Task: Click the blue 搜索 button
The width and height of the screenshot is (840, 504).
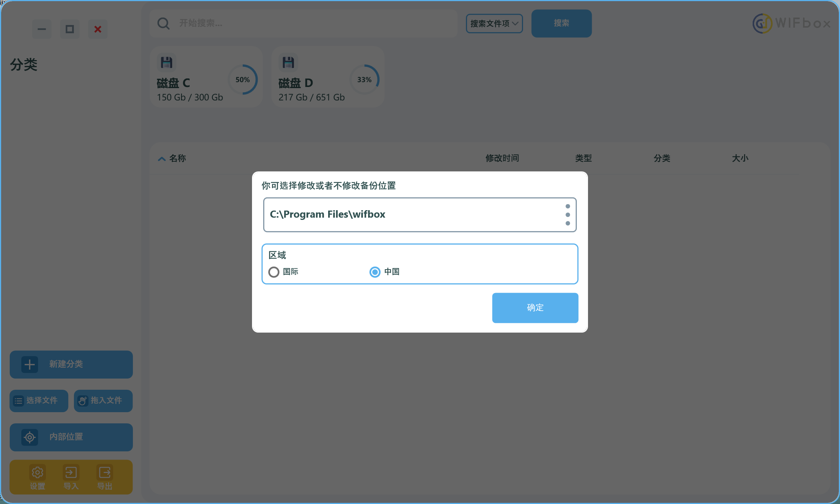Action: click(x=561, y=23)
